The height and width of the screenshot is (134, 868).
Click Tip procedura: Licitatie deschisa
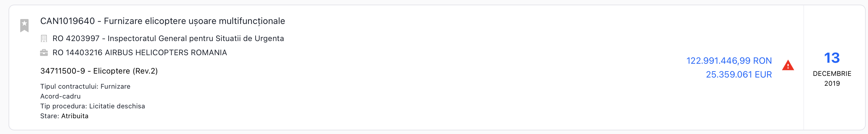point(93,106)
